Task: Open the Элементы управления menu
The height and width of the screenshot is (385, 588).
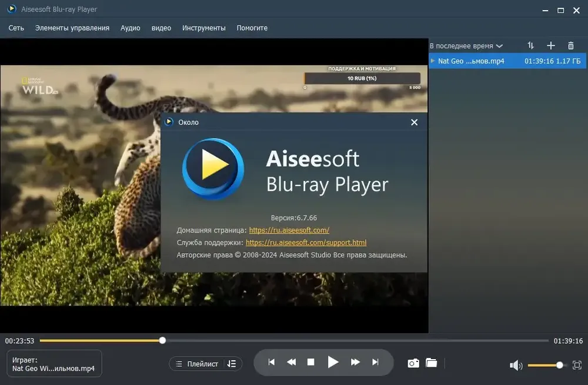Action: click(x=72, y=28)
